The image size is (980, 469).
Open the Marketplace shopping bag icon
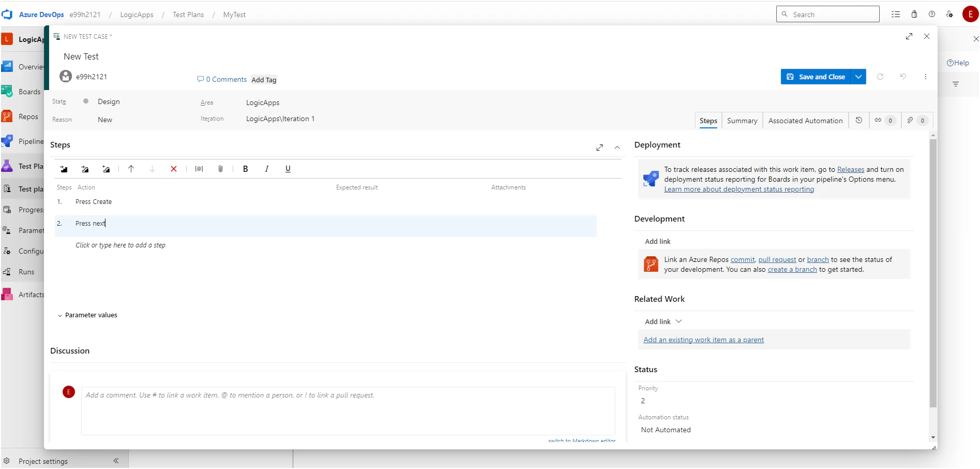914,14
